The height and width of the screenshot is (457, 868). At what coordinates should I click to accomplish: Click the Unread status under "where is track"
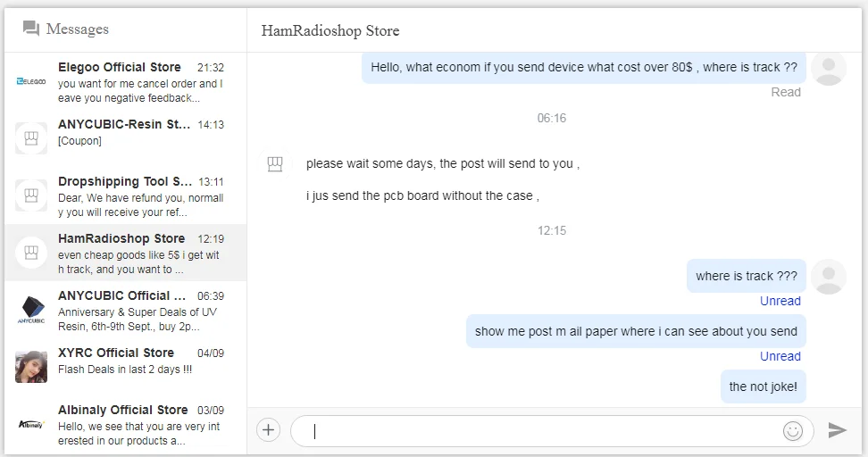point(780,301)
